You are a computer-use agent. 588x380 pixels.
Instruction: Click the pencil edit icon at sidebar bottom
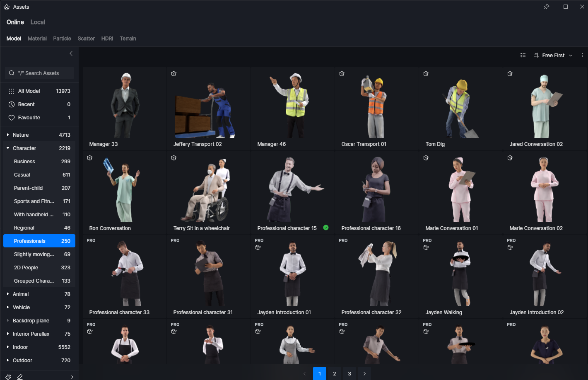[20, 377]
